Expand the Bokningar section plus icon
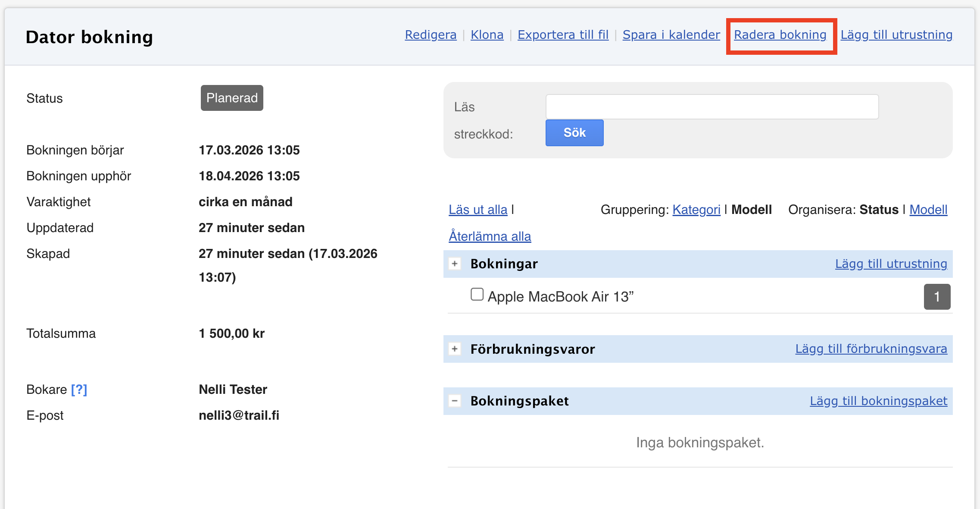This screenshot has width=980, height=509. coord(455,264)
